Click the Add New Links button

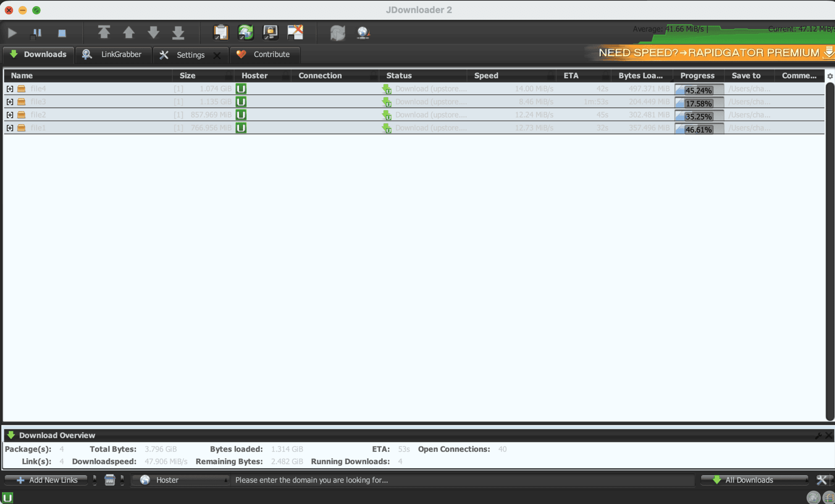pos(46,480)
